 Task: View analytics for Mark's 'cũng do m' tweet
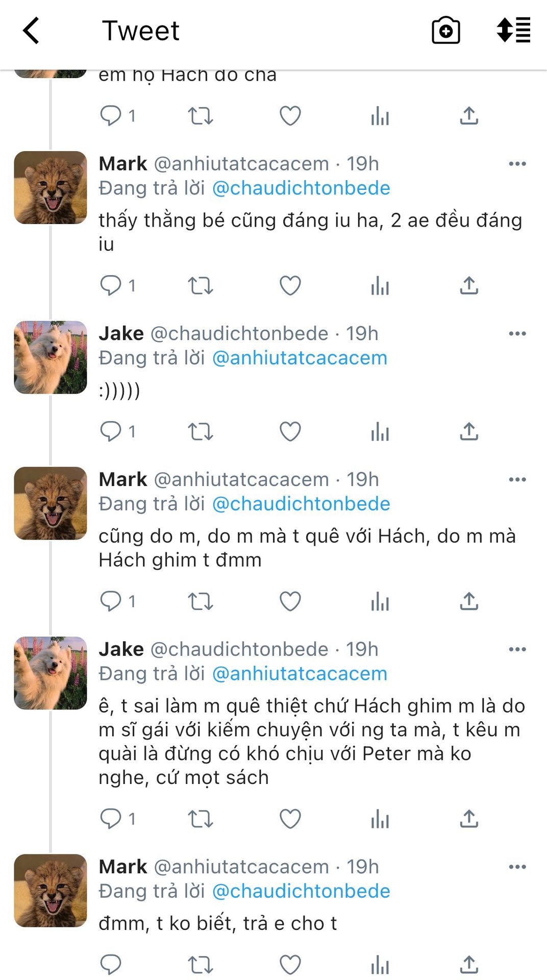pyautogui.click(x=380, y=601)
